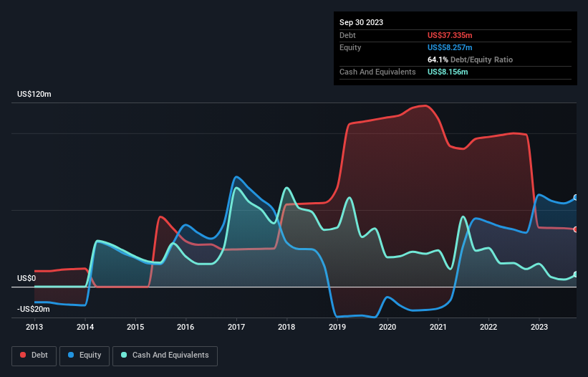Click the 2015 x-axis label
The image size is (588, 377).
tap(135, 327)
